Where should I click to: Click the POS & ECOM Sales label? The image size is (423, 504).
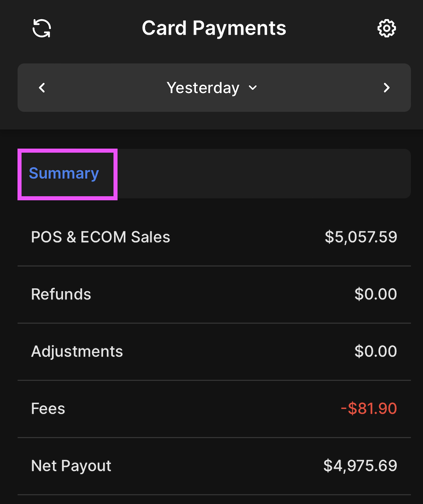coord(100,237)
